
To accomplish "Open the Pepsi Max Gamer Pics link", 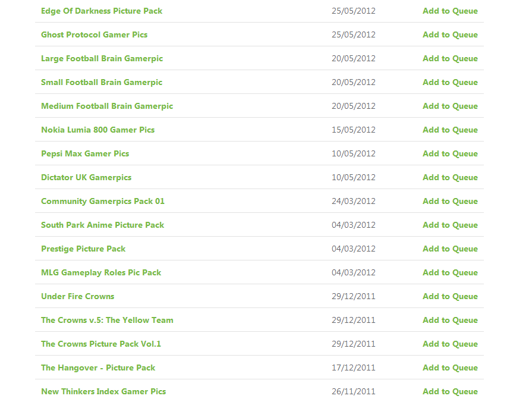I will point(85,153).
